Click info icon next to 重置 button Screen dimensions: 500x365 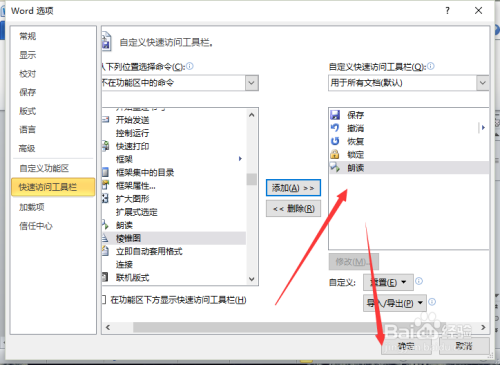(x=419, y=281)
